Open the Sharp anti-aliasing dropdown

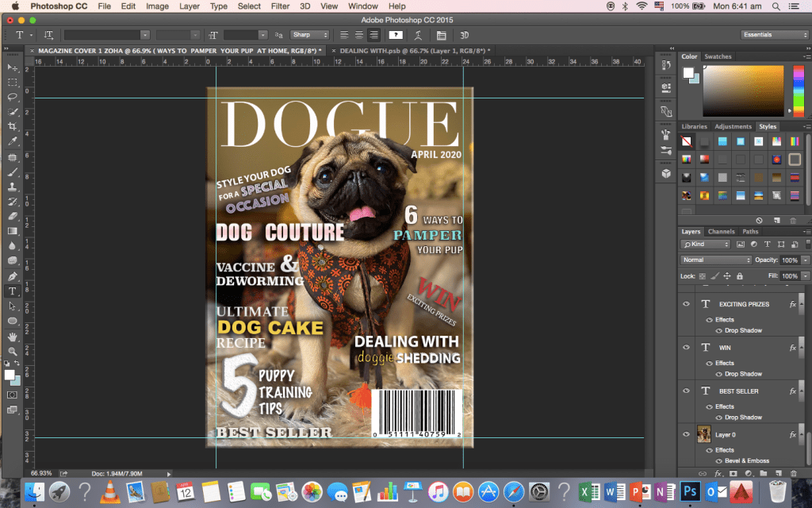coord(310,35)
